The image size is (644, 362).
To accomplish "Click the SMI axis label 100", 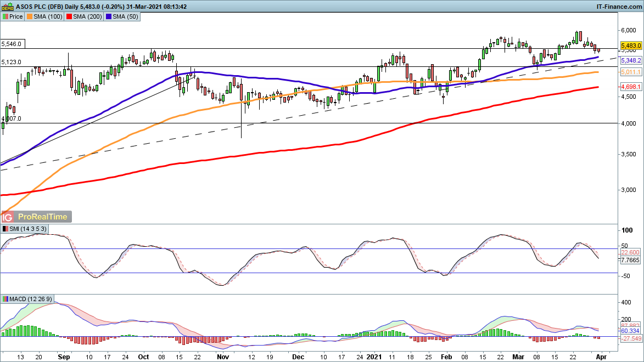I will [x=627, y=230].
